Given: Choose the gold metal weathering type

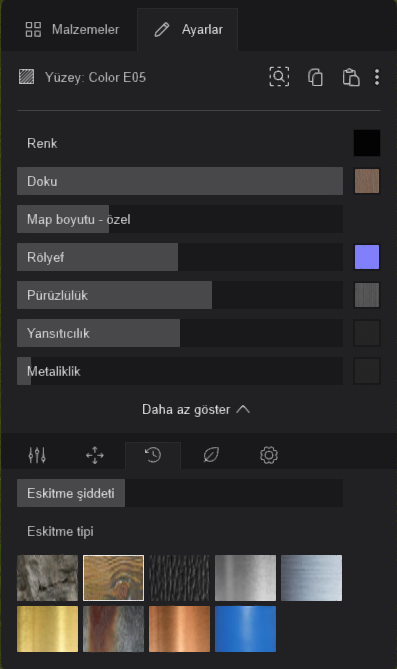Looking at the screenshot, I should point(47,629).
